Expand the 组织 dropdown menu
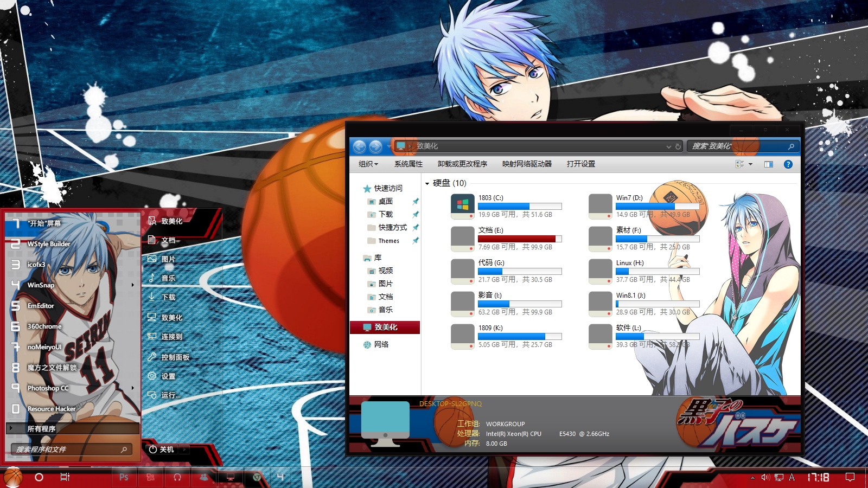Viewport: 868px width, 488px height. coord(368,164)
